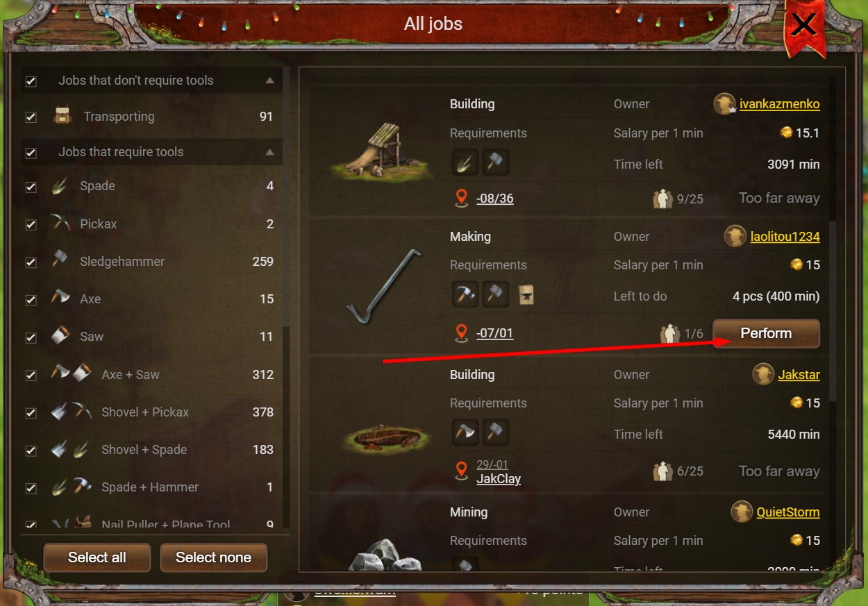
Task: Click the Saw tool icon in filter list
Action: coord(60,336)
